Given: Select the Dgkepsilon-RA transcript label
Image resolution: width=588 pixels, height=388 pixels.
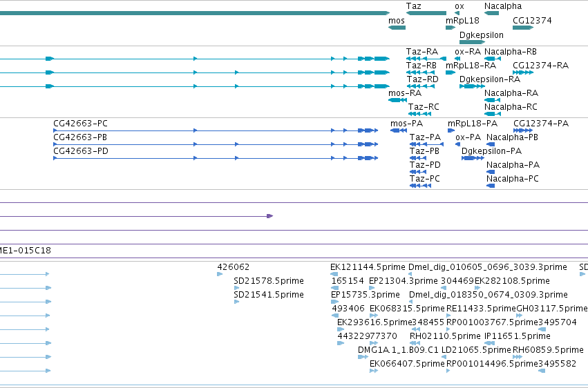Looking at the screenshot, I should tap(490, 79).
